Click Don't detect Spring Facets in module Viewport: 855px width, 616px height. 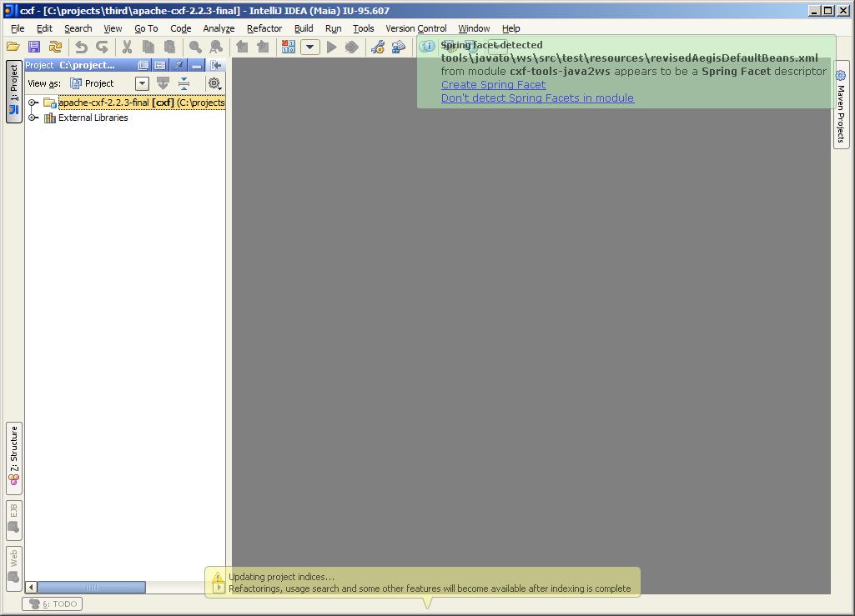click(x=538, y=98)
